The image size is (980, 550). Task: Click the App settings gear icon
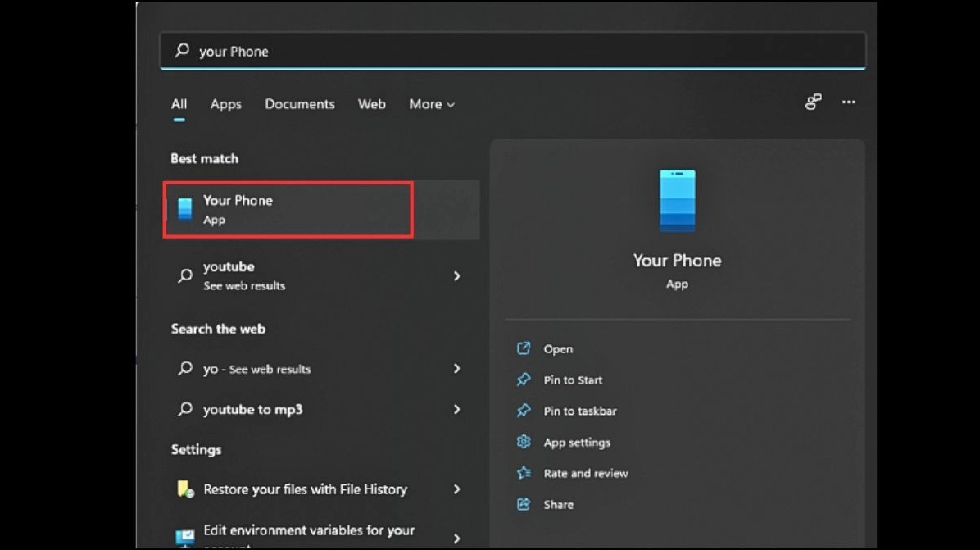524,442
